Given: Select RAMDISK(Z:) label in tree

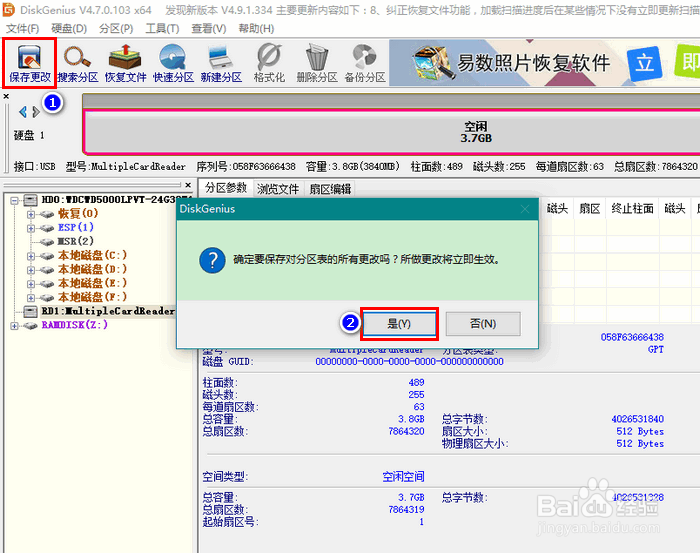Looking at the screenshot, I should point(75,324).
